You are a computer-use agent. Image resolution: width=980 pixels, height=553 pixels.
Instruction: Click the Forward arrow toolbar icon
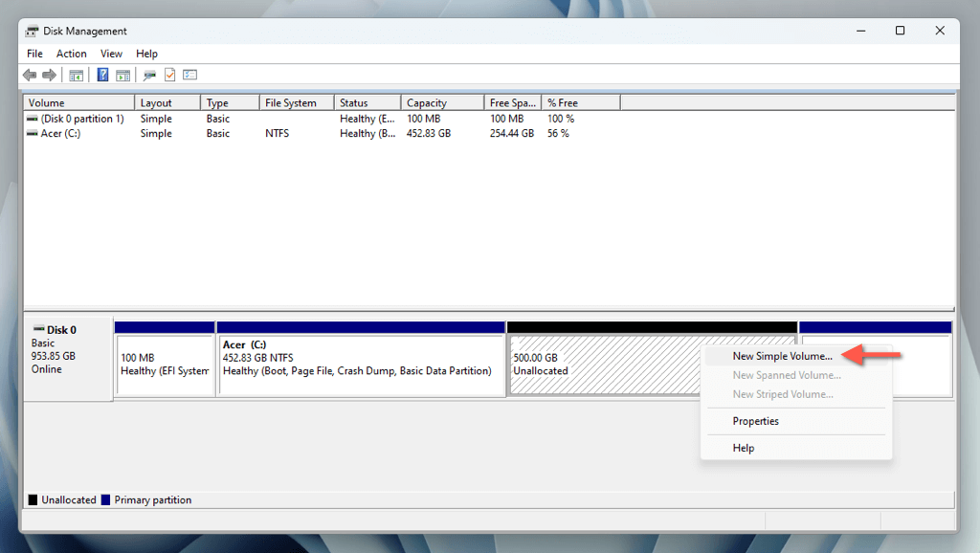pos(50,75)
